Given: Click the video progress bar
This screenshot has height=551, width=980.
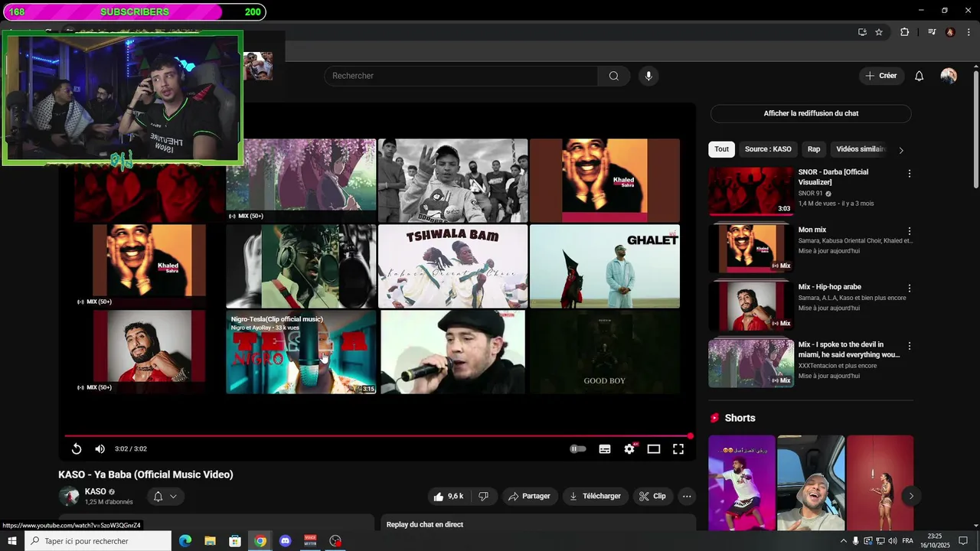Looking at the screenshot, I should point(377,436).
